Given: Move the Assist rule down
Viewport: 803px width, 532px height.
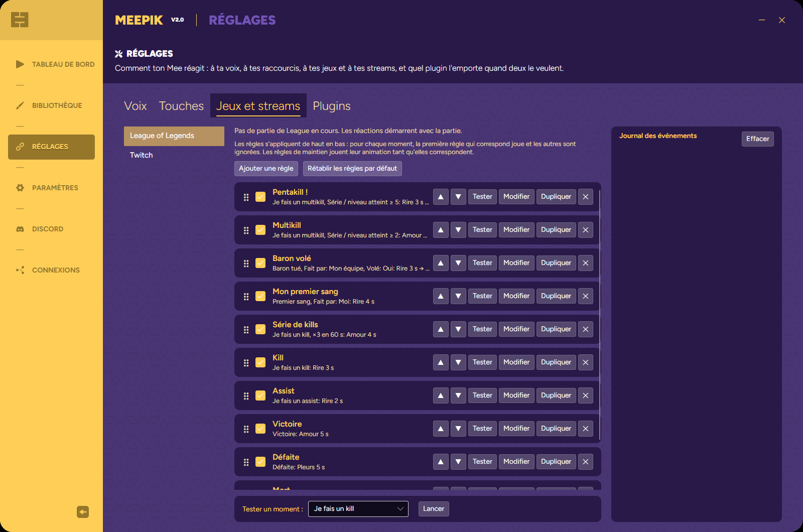Looking at the screenshot, I should [x=458, y=395].
